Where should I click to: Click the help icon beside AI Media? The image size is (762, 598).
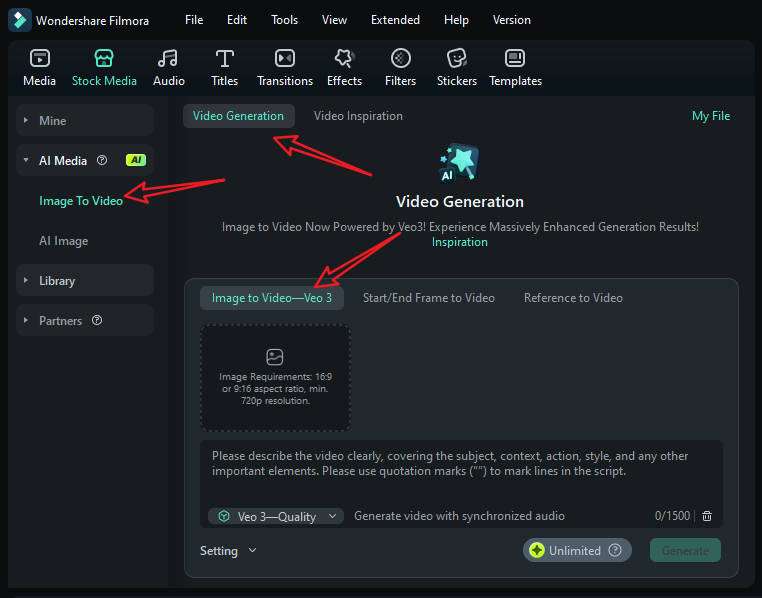pyautogui.click(x=102, y=160)
